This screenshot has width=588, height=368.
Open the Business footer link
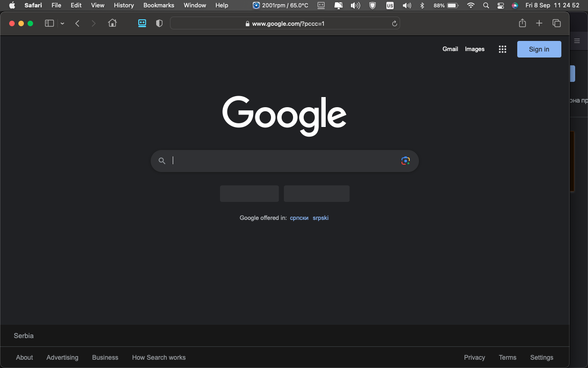(x=105, y=357)
